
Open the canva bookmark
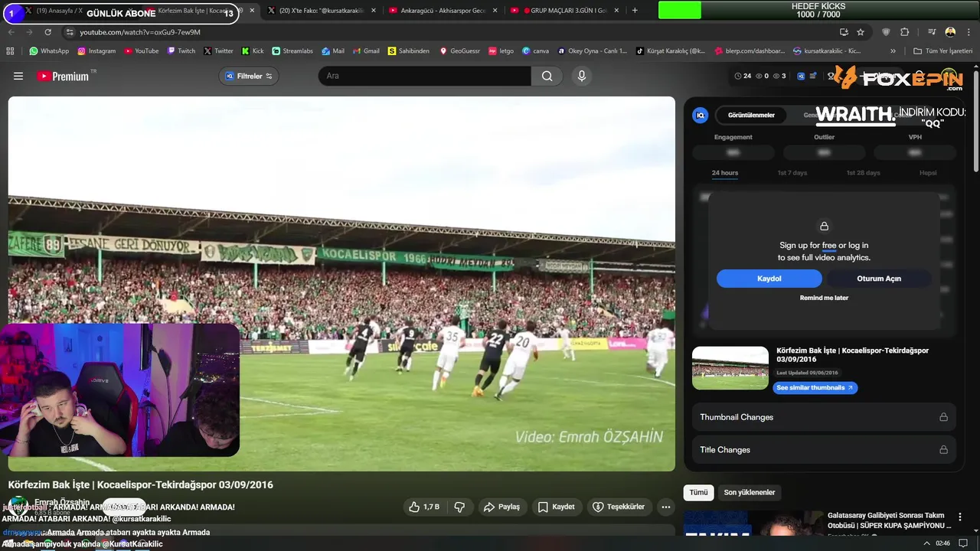point(536,51)
